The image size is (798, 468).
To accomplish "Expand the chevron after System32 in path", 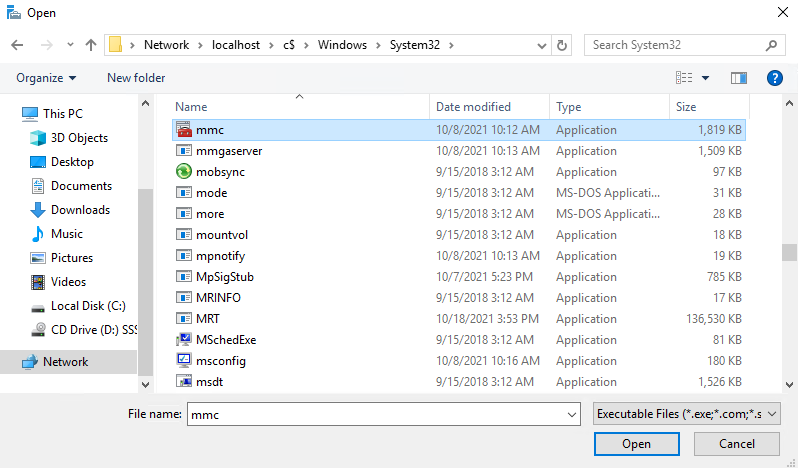I will pos(451,45).
